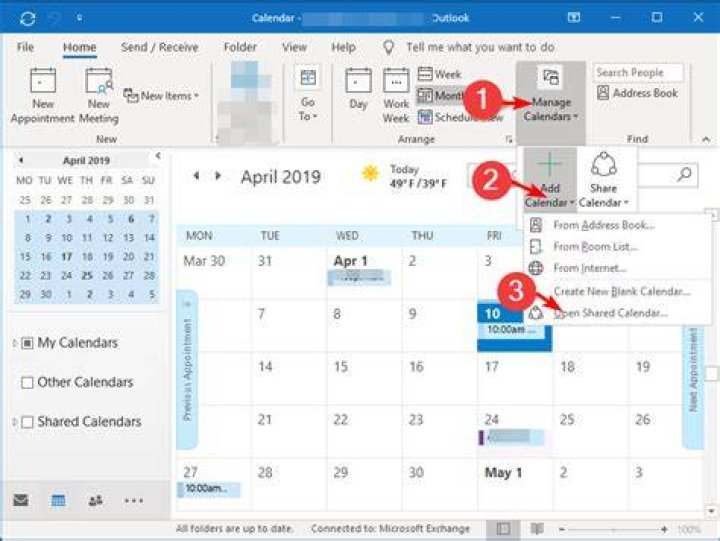720x541 pixels.
Task: Zoom in with the plus button
Action: 664,530
